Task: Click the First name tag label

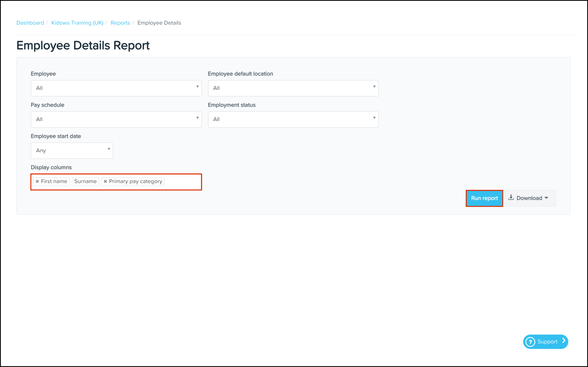Action: [x=54, y=181]
